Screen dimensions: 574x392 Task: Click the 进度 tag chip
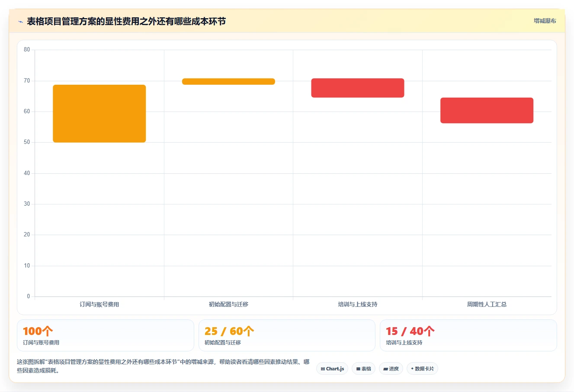pyautogui.click(x=391, y=369)
